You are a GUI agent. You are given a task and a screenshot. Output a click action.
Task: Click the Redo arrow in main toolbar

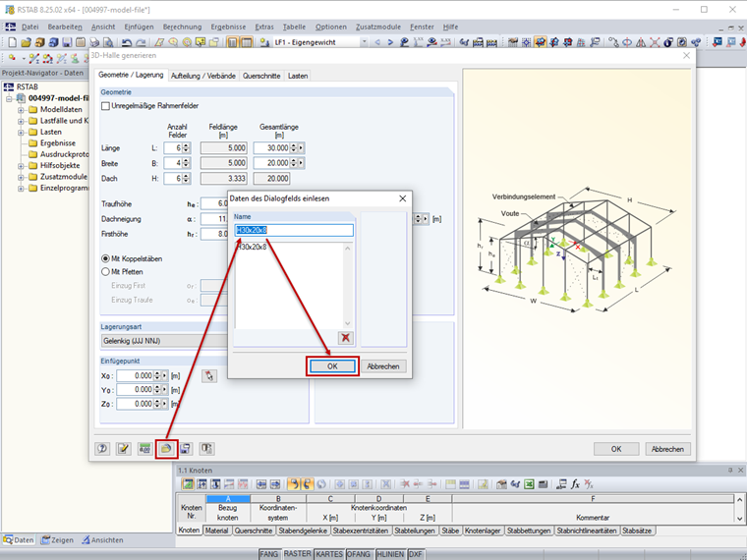pos(141,42)
